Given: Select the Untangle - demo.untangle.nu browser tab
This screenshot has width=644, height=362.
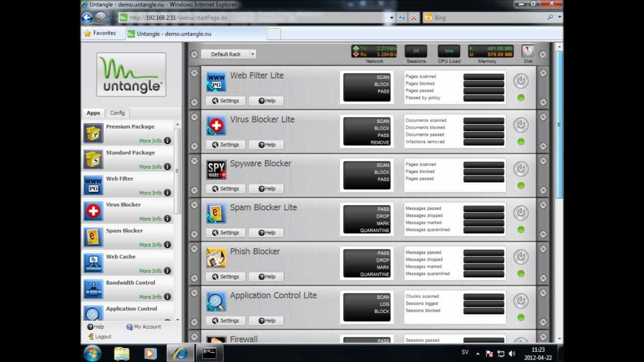Looking at the screenshot, I should click(196, 34).
